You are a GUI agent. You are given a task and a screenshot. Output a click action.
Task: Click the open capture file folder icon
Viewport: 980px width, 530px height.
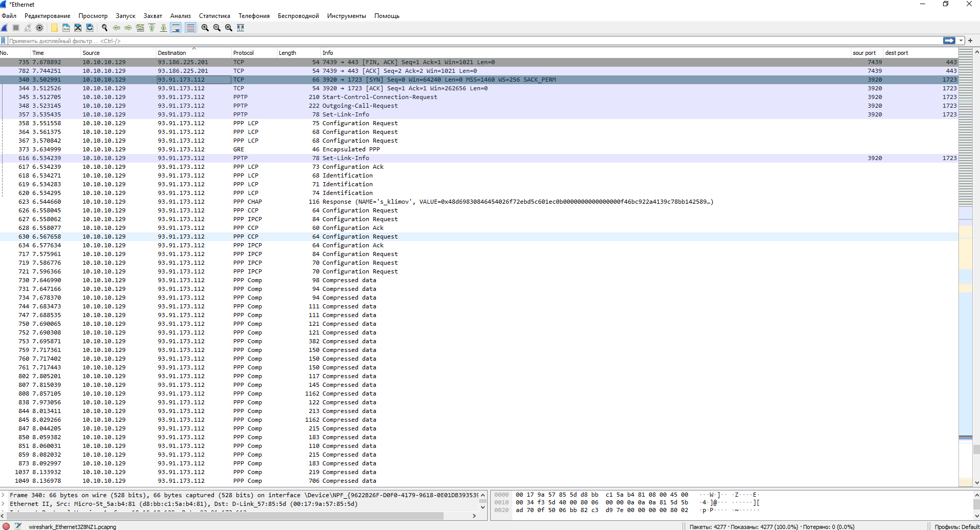54,28
